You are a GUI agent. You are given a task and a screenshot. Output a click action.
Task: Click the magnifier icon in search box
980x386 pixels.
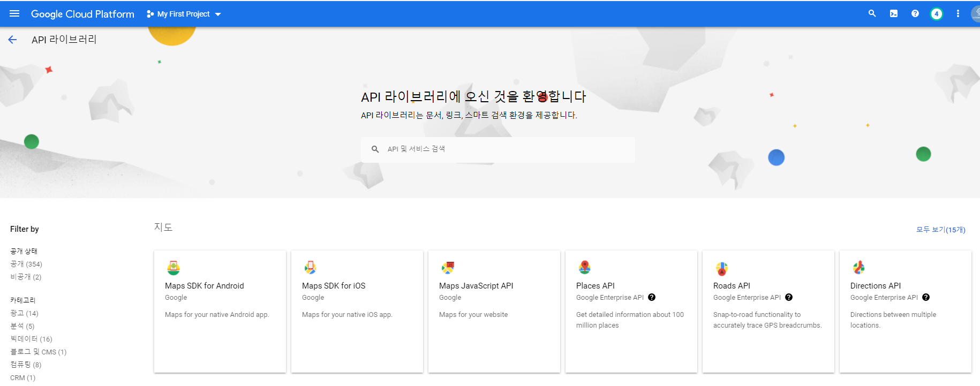pyautogui.click(x=375, y=149)
